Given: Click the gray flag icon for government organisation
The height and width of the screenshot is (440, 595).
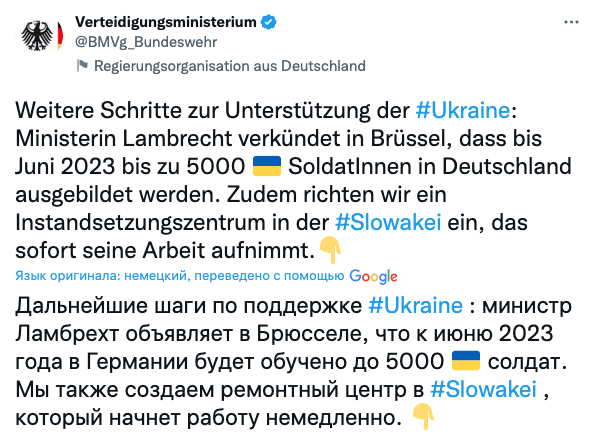Looking at the screenshot, I should [x=82, y=66].
